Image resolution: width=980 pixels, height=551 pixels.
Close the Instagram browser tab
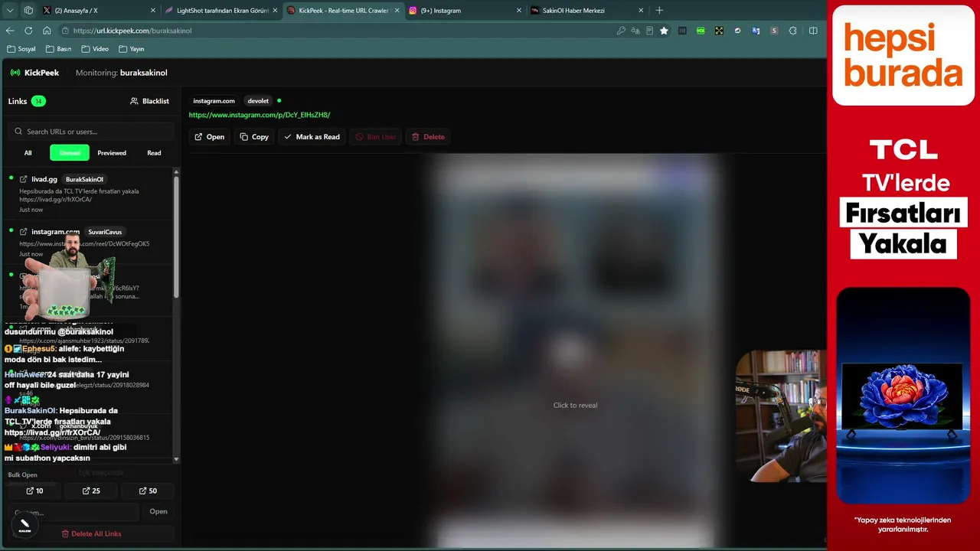pos(518,11)
